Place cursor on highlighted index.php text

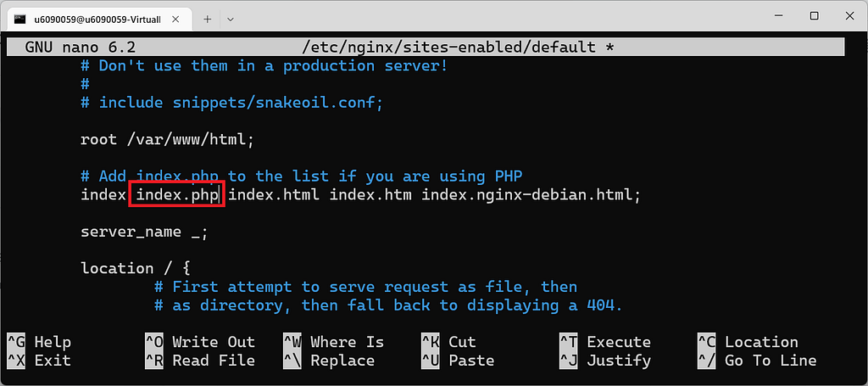pos(176,195)
